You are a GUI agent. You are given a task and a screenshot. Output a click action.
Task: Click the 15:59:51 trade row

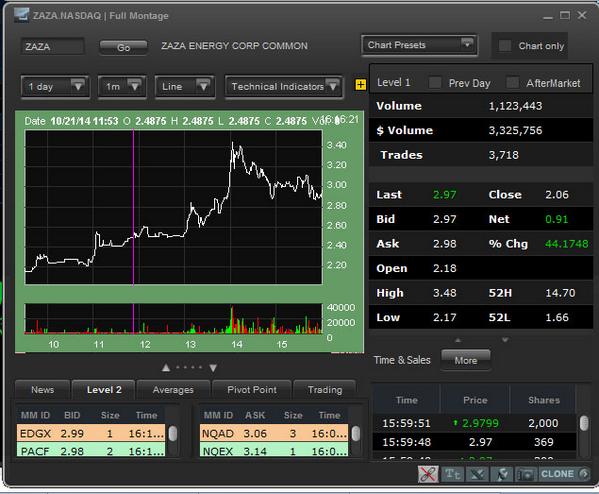[474, 423]
